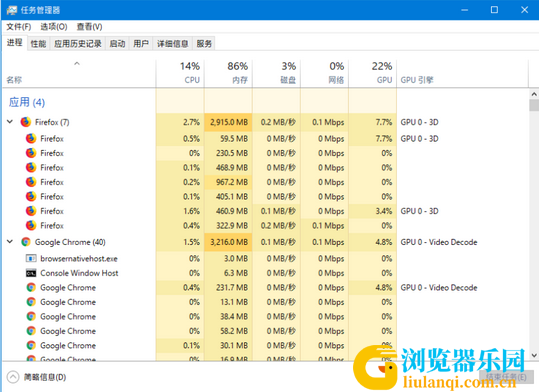This screenshot has width=539, height=392.
Task: Click the Google Chrome (40) group icon
Action: click(26, 242)
